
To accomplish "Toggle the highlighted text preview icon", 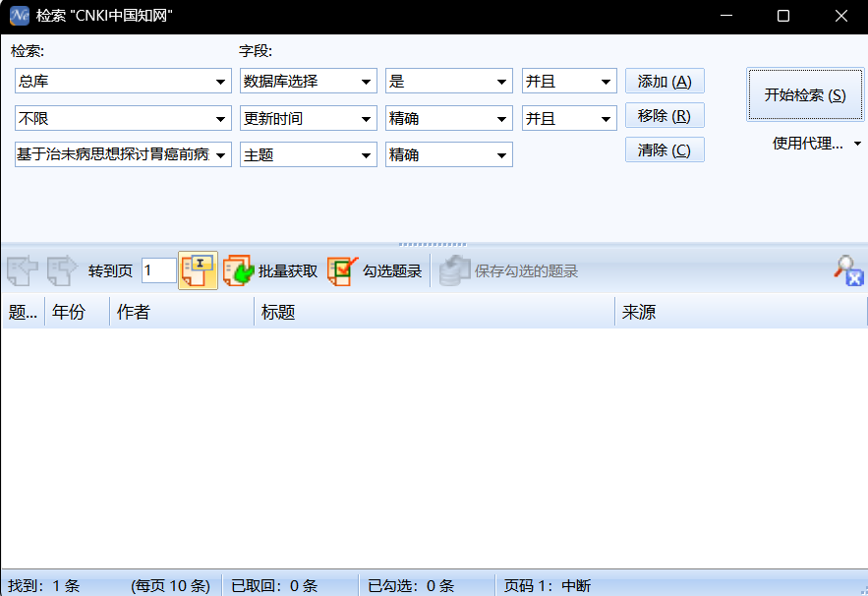I will coord(198,270).
